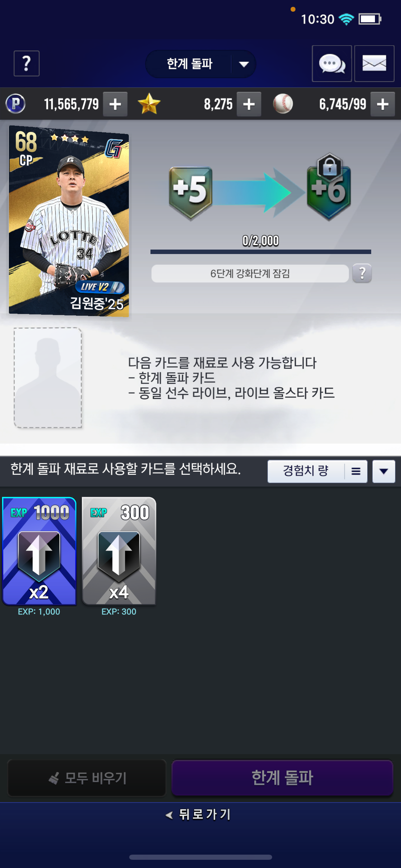Add more gold stars with plus button
Screen dimensions: 401x868
249,104
